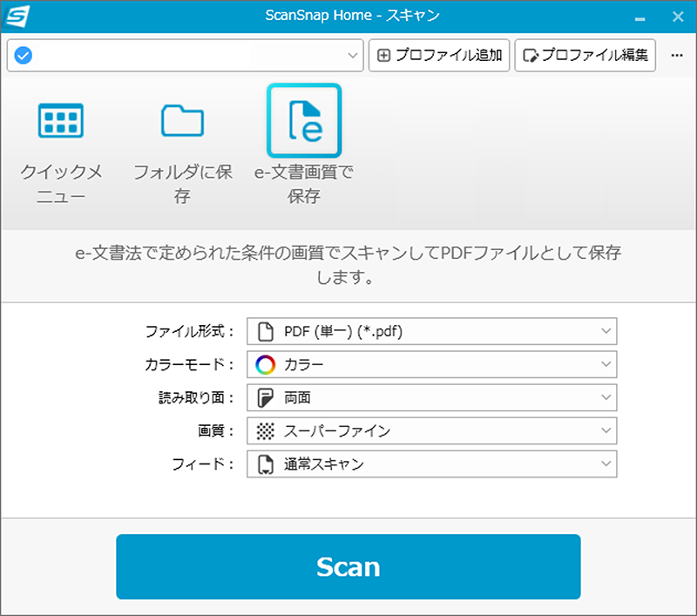Click the プロファイル追加 button
This screenshot has width=697, height=616.
click(439, 56)
